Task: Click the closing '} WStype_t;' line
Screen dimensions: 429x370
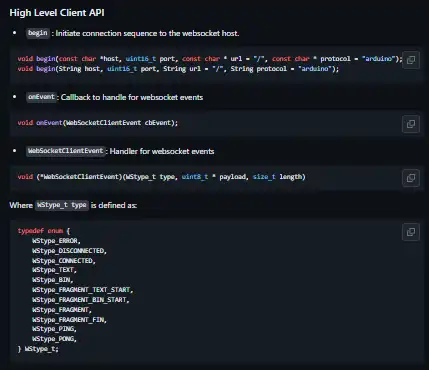Action: click(x=38, y=349)
